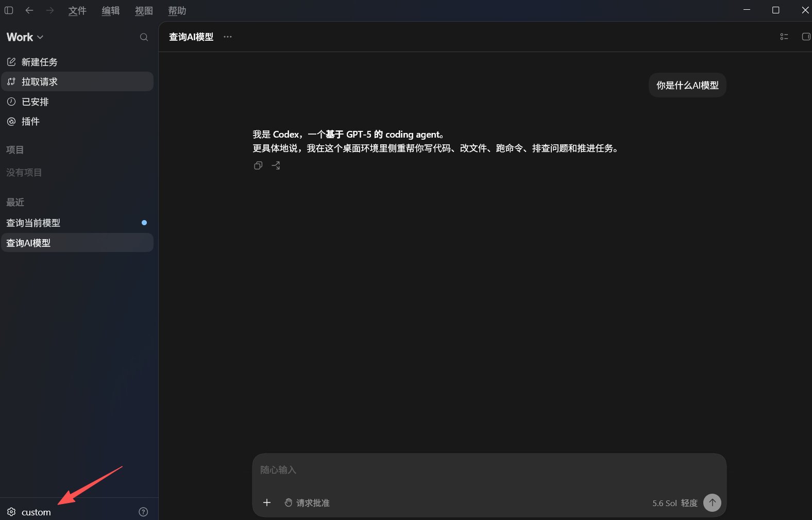This screenshot has width=812, height=520.
Task: Select recent chat 查询AI模型 in sidebar
Action: pos(77,243)
